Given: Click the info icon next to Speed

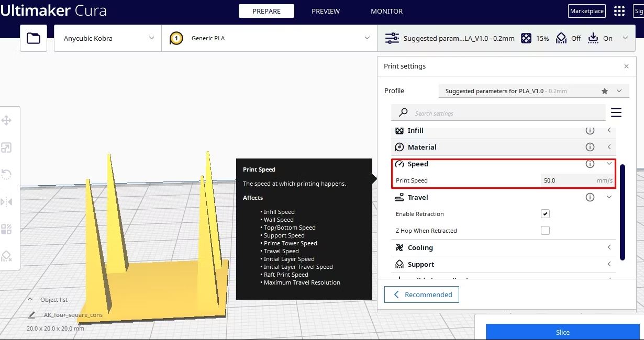Looking at the screenshot, I should coord(590,164).
